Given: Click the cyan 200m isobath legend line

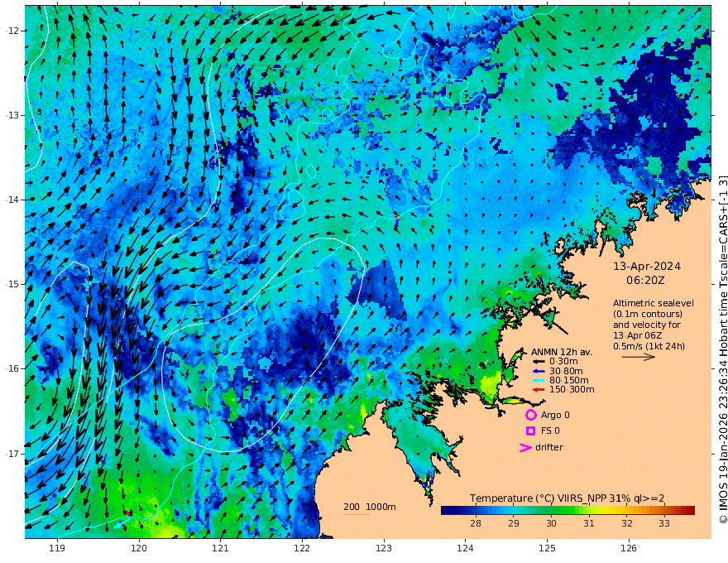Looking at the screenshot, I should click(357, 514).
